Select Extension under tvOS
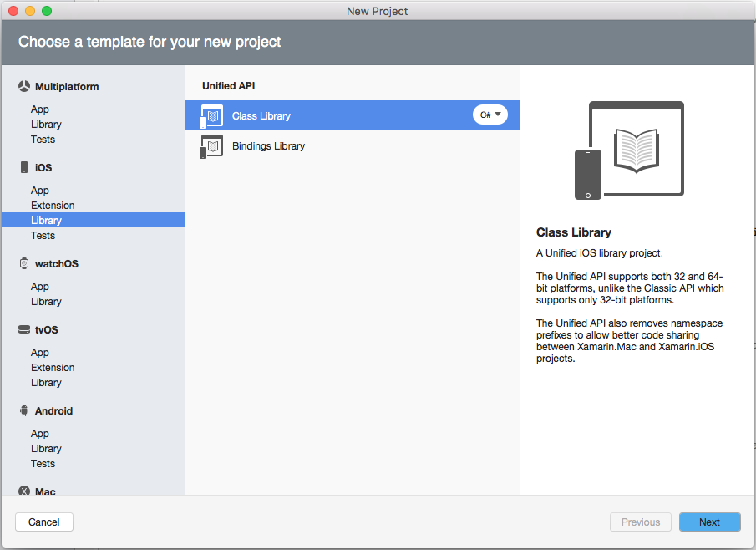756x550 pixels. pos(53,367)
